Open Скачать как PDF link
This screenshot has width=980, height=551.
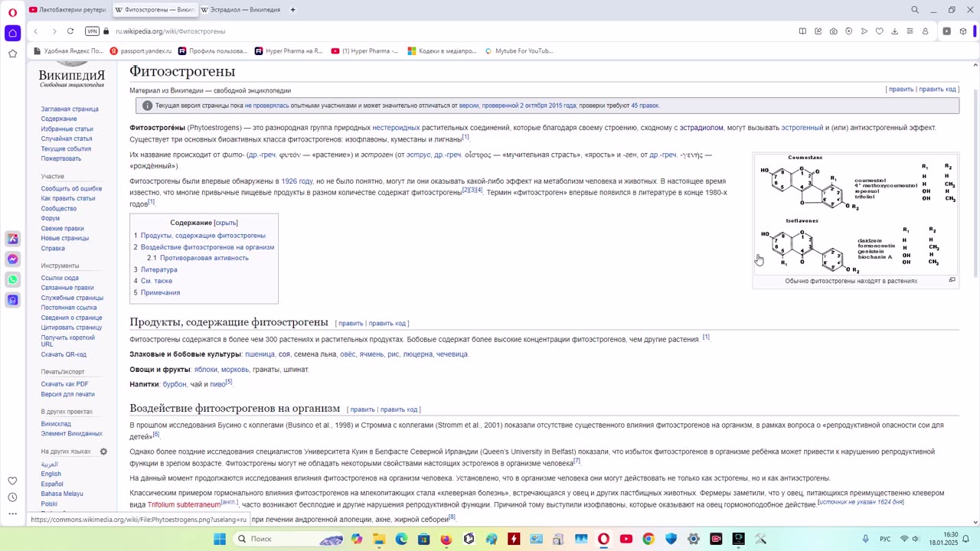tap(64, 384)
